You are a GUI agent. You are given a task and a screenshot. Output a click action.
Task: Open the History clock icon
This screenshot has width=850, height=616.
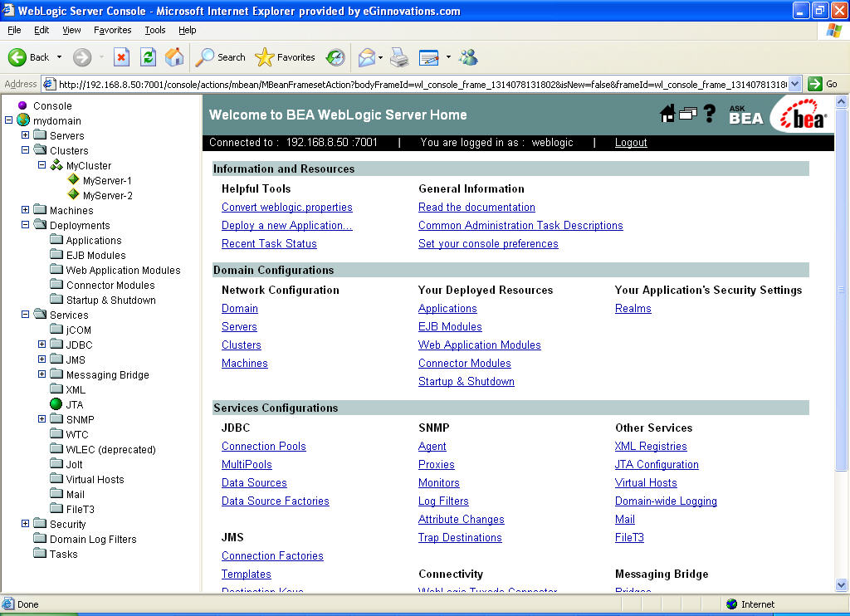click(335, 57)
